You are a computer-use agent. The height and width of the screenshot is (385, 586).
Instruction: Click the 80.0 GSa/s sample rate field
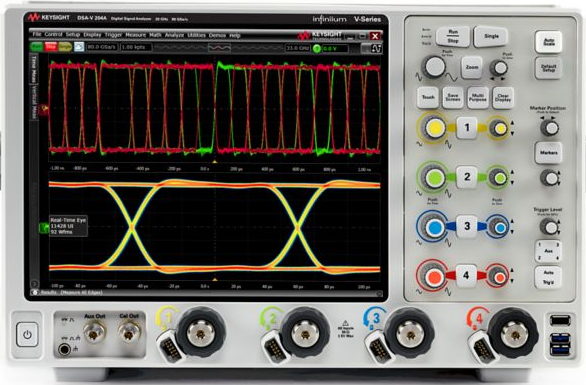point(102,47)
